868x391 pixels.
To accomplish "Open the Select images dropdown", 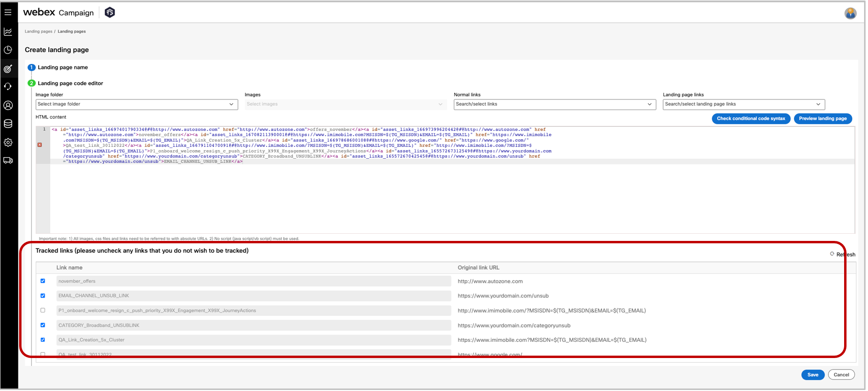I will click(x=346, y=104).
